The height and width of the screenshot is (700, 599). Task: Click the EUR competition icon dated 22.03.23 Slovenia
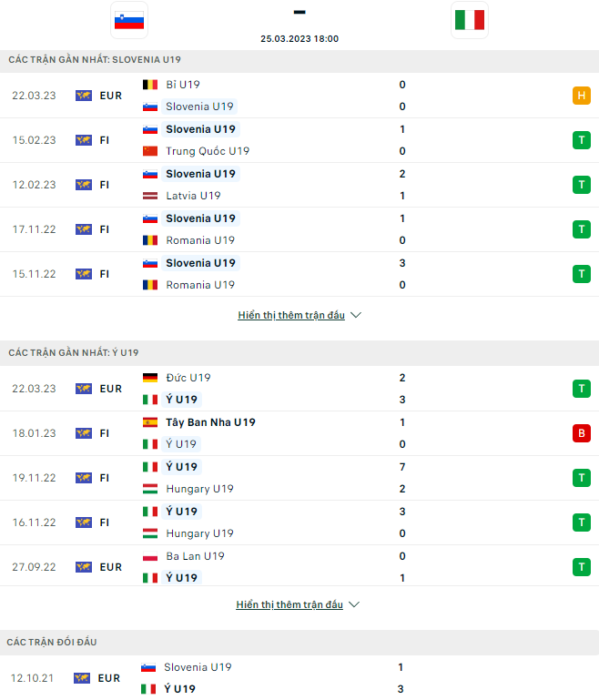(x=84, y=96)
